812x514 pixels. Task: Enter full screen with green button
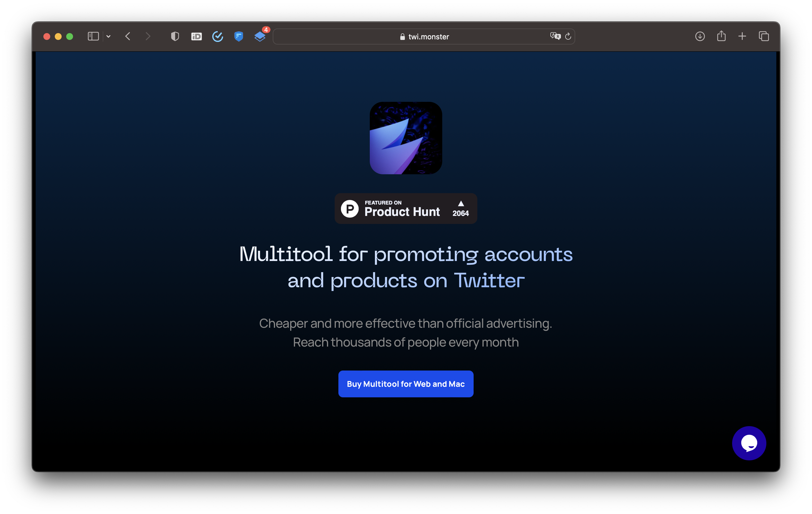pos(70,37)
